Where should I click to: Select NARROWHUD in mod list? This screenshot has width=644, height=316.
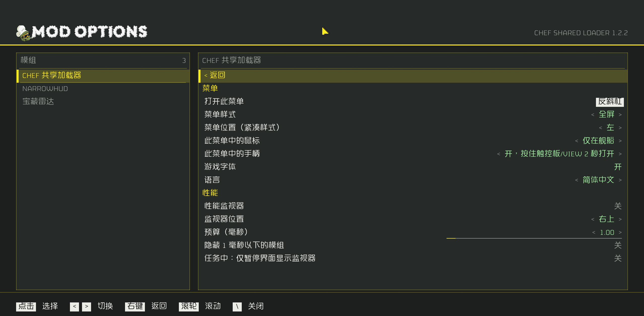point(103,89)
